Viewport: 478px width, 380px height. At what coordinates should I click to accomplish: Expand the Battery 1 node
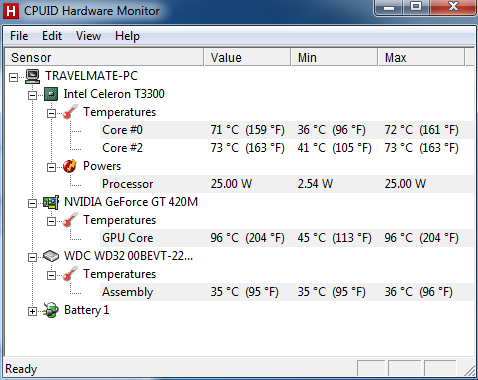coord(32,311)
